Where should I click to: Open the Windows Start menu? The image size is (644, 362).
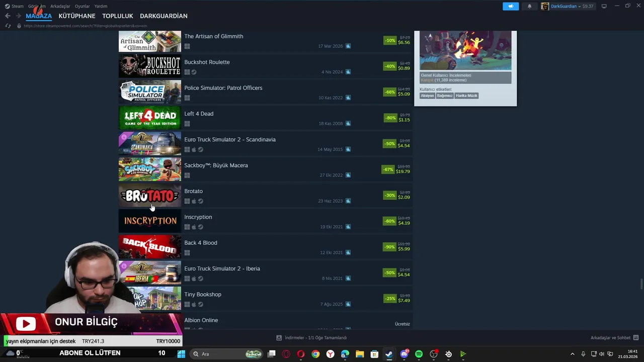coord(181,354)
